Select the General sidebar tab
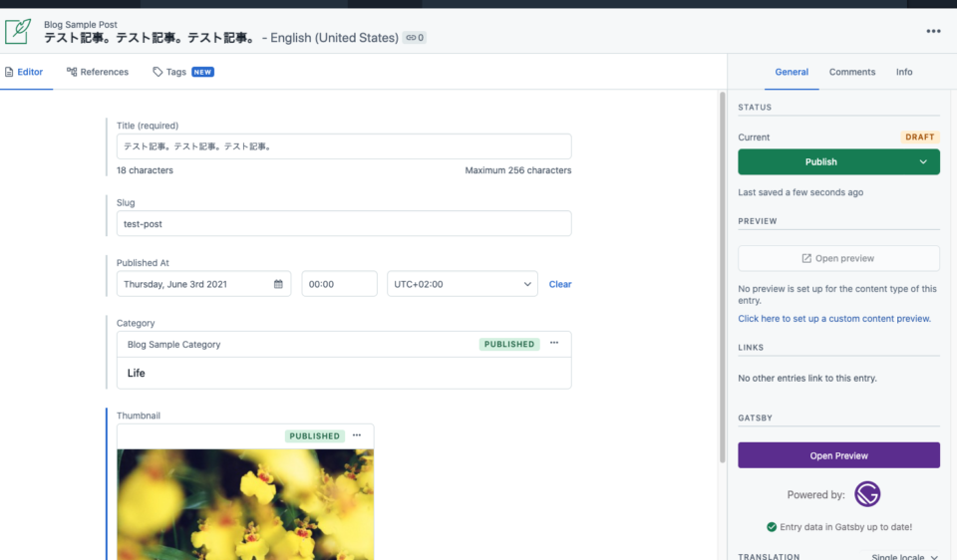 pos(792,72)
